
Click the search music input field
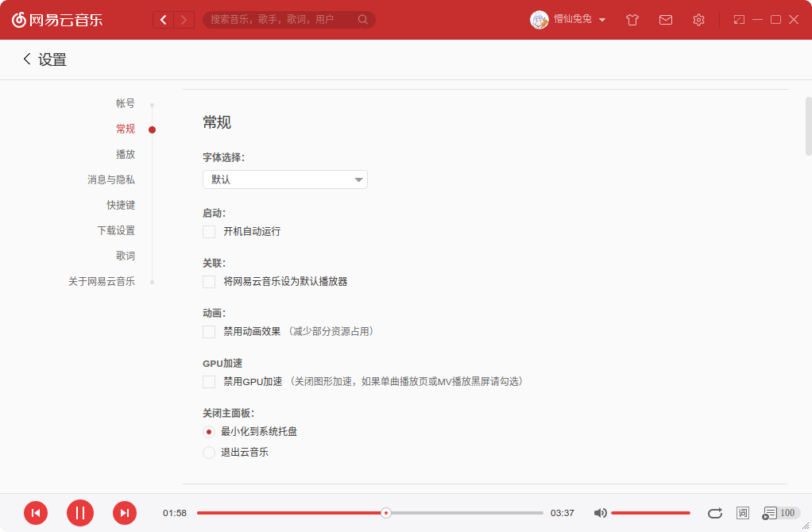[x=282, y=20]
